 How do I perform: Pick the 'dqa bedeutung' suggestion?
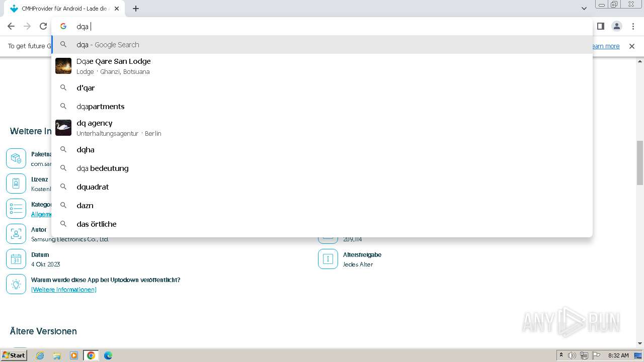[322, 168]
